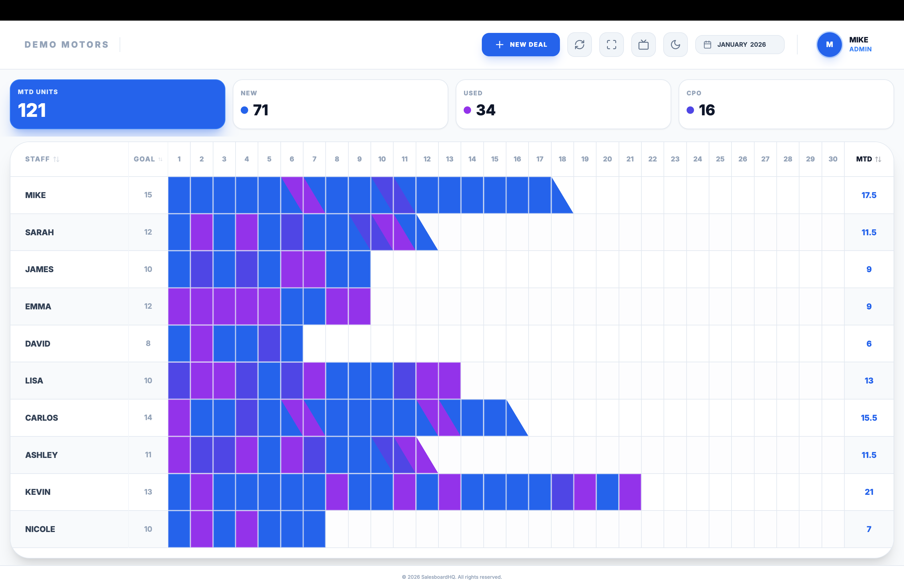Click Carlos's MTD value of 15.5

pyautogui.click(x=869, y=418)
